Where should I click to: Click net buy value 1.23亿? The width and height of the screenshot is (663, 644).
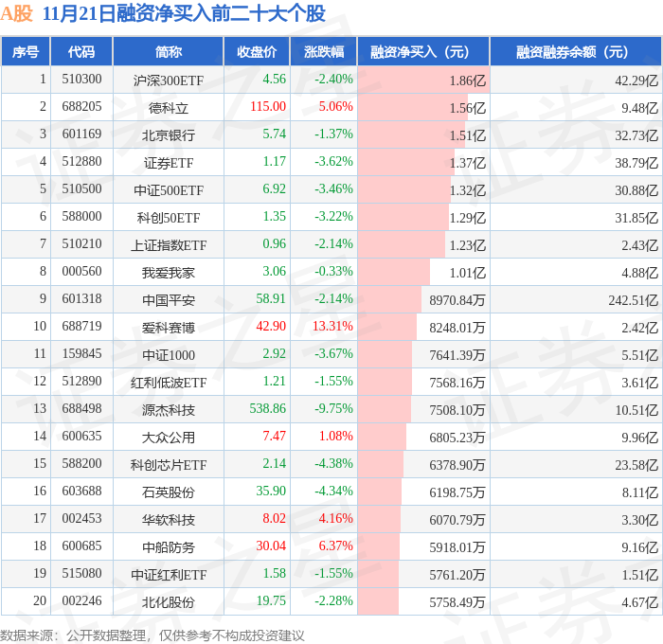[467, 245]
